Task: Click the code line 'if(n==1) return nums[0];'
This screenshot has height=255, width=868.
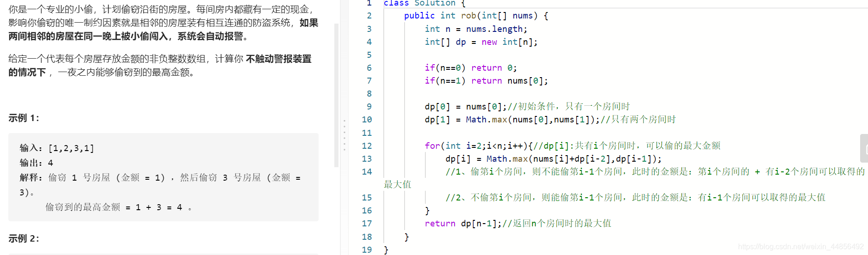Action: click(x=486, y=81)
